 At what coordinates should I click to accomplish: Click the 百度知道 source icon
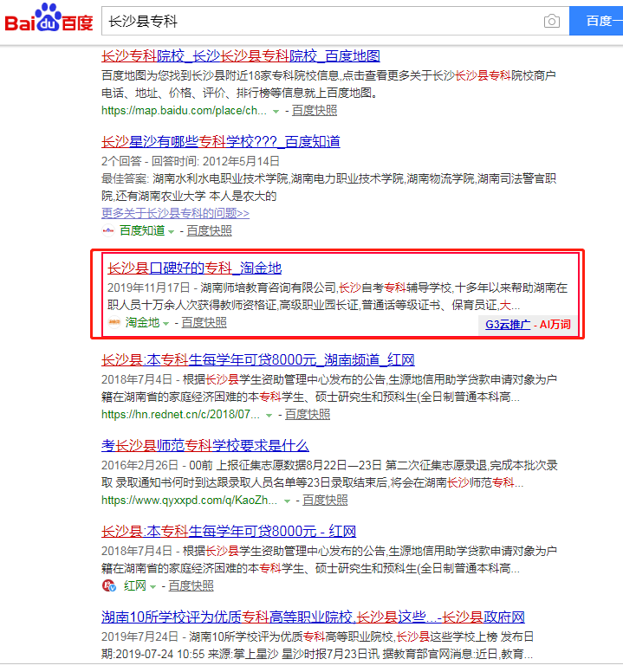[108, 230]
